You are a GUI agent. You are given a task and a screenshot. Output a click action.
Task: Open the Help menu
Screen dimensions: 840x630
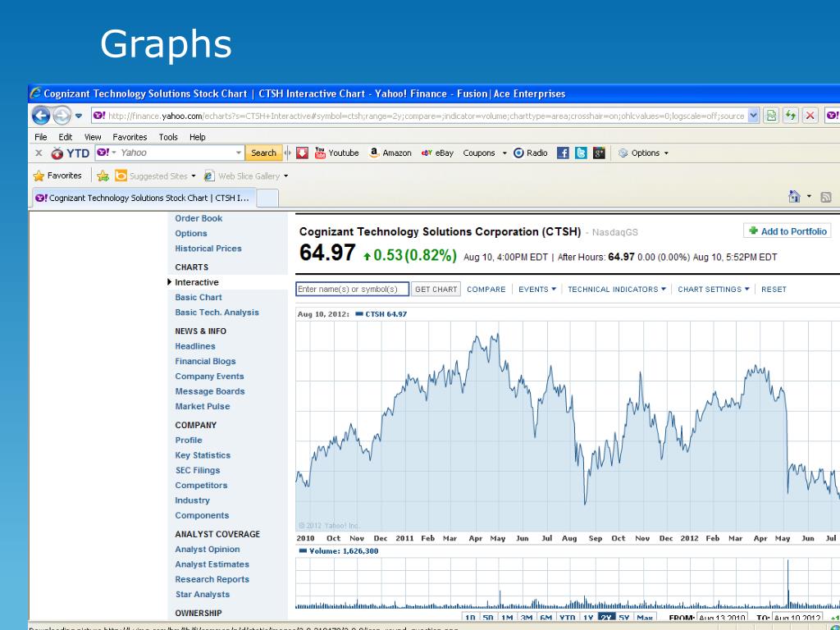197,137
